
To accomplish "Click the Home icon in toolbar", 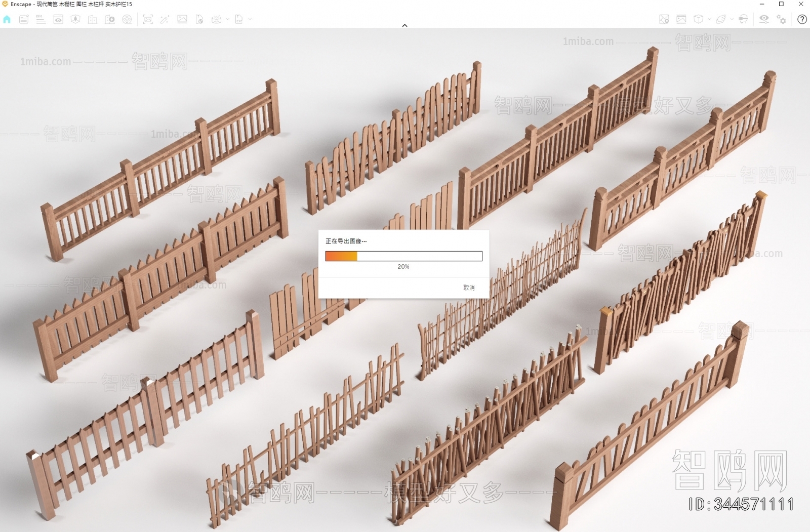I will click(7, 20).
